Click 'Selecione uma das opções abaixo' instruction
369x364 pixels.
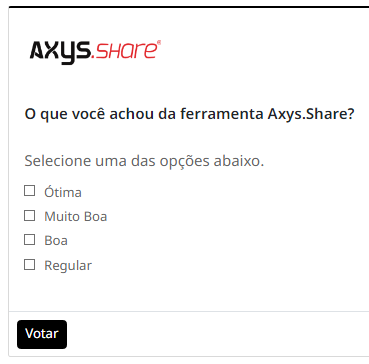144,161
